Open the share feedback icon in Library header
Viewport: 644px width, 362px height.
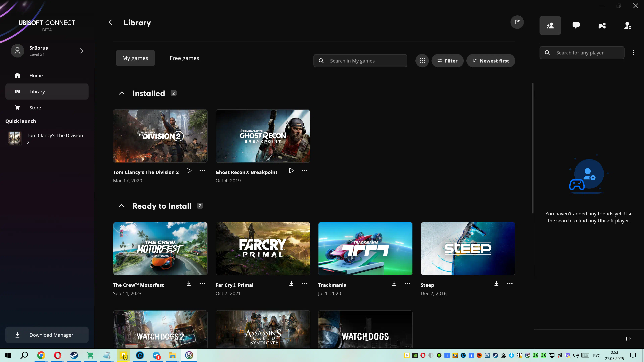517,22
